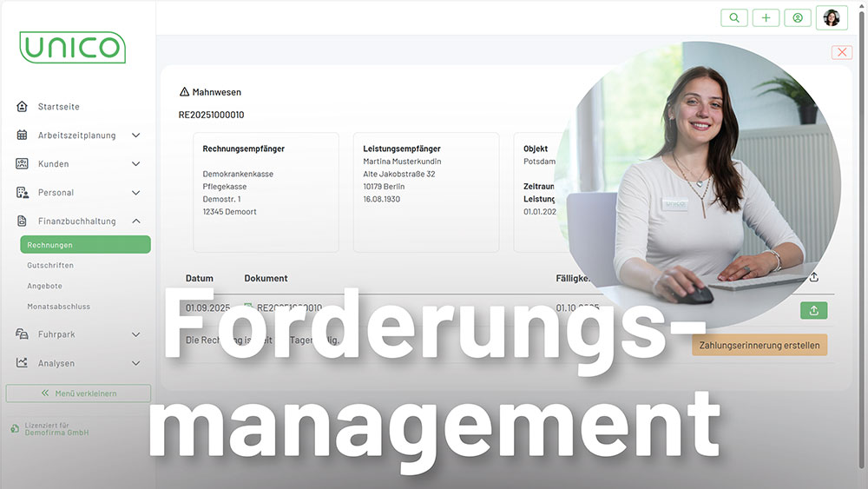Open the Gutschriften submenu item
This screenshot has height=489, width=868.
point(50,265)
